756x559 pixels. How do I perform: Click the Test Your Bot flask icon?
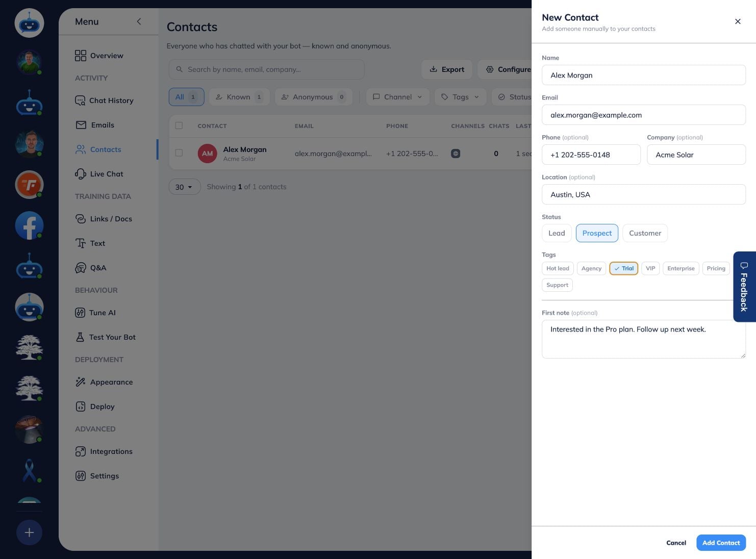tap(80, 337)
